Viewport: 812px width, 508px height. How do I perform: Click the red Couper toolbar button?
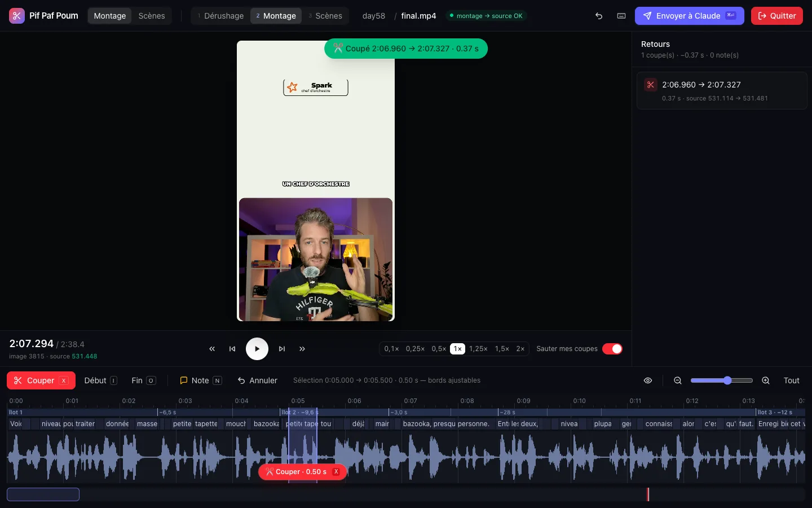point(41,380)
